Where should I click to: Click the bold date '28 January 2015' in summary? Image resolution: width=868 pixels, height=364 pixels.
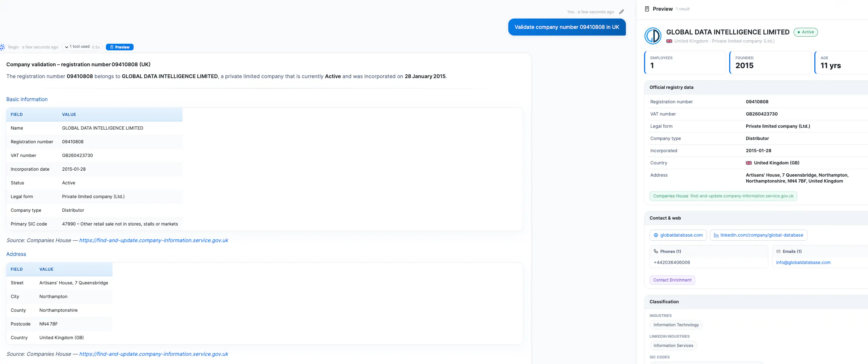pyautogui.click(x=425, y=76)
